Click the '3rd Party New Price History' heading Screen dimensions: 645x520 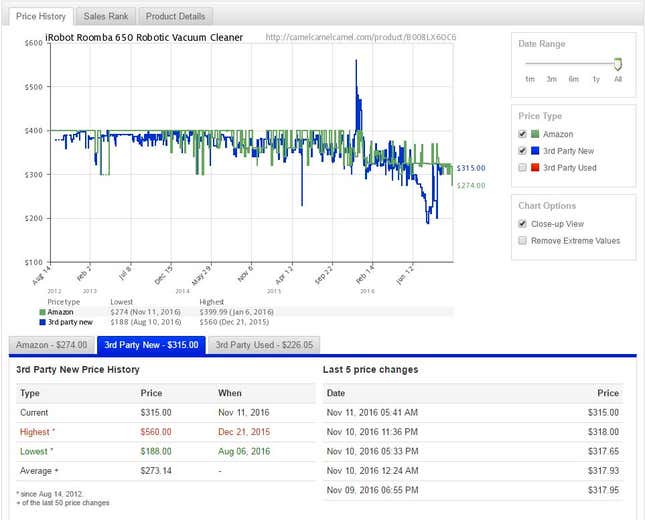78,369
